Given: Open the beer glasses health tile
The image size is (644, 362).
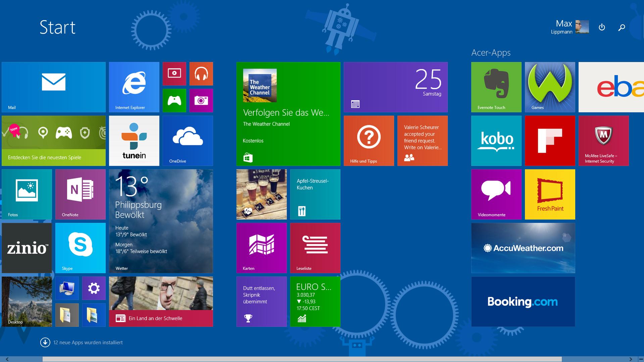Looking at the screenshot, I should pos(262,195).
